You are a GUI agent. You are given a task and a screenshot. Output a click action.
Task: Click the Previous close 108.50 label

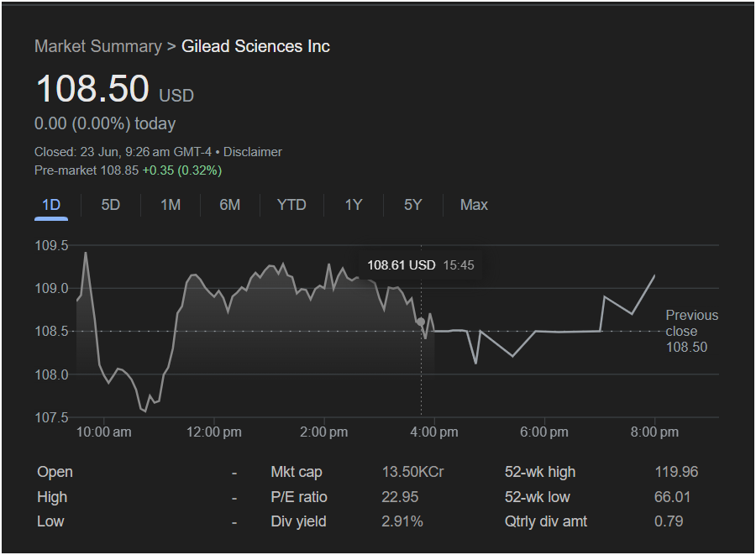tap(692, 332)
